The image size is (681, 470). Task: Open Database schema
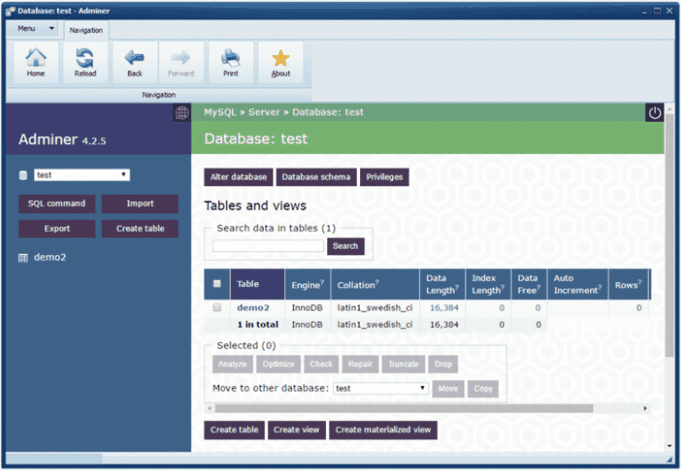click(316, 177)
